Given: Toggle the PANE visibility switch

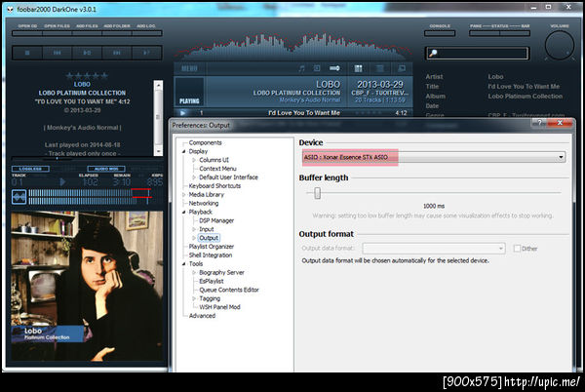Looking at the screenshot, I should pos(485,33).
